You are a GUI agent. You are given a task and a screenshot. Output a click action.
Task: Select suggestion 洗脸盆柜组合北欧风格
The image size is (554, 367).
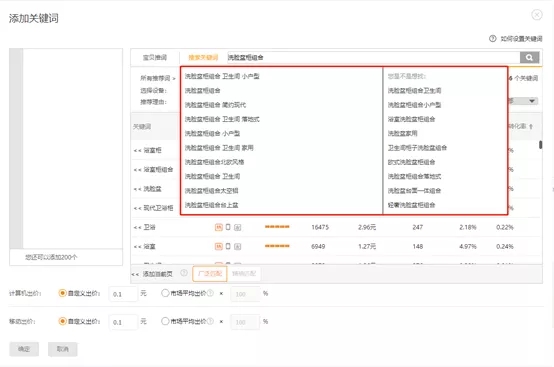[x=214, y=162]
